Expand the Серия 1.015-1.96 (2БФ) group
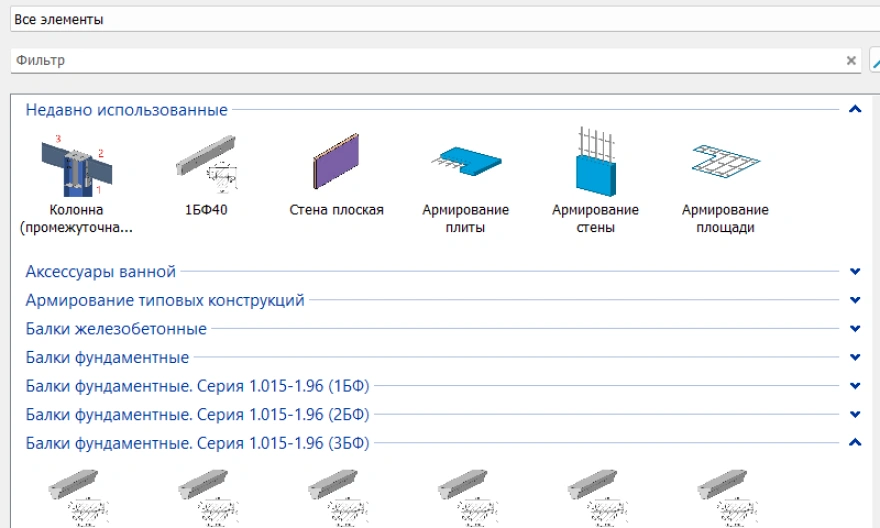The image size is (880, 528). (x=854, y=414)
